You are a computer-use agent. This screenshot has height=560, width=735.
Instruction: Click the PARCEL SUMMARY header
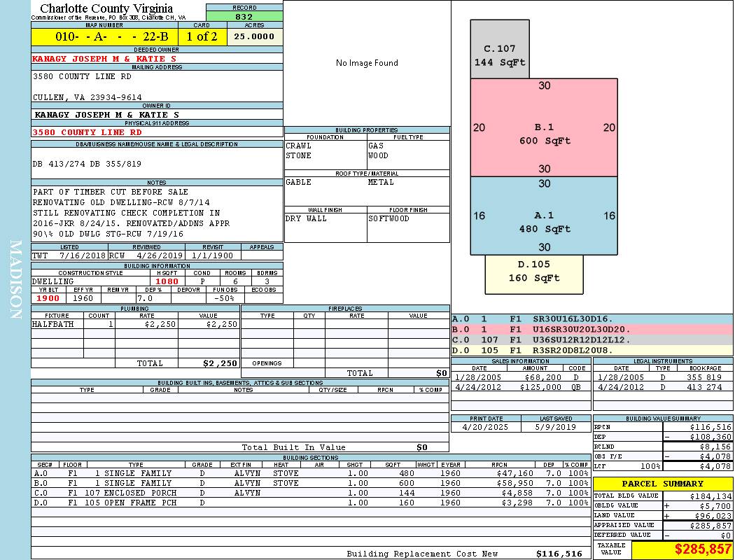click(662, 484)
